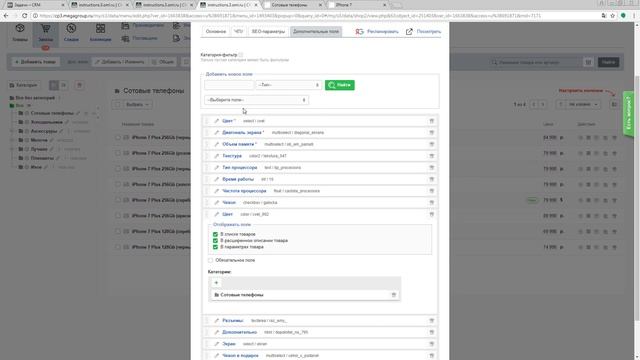This screenshot has width=640, height=360.
Task: Open the 'Выбрать' dropdown in background product list
Action: 137,105
